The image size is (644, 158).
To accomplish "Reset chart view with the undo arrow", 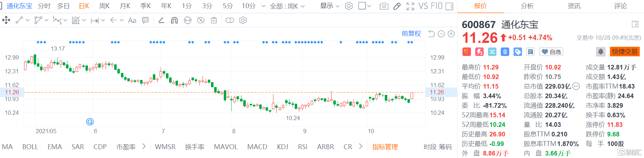I will [431, 34].
